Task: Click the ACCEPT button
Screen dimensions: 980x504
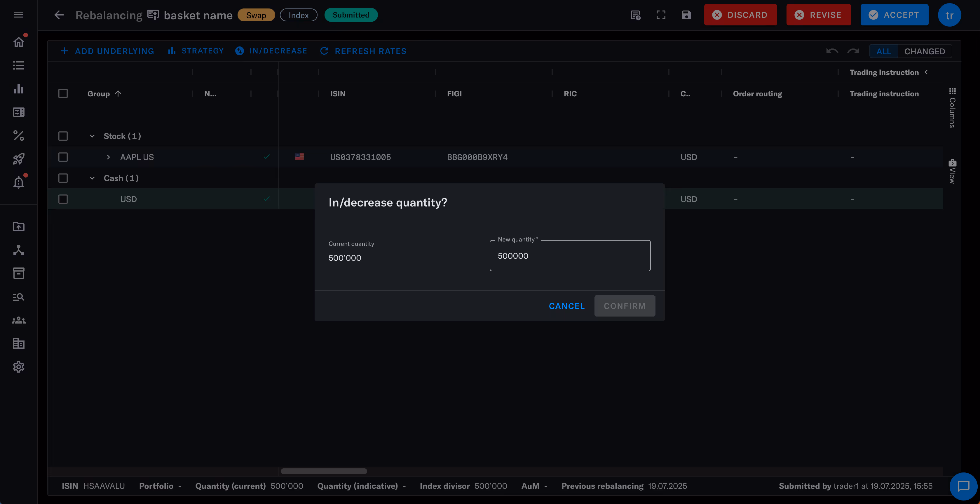Action: pos(894,15)
